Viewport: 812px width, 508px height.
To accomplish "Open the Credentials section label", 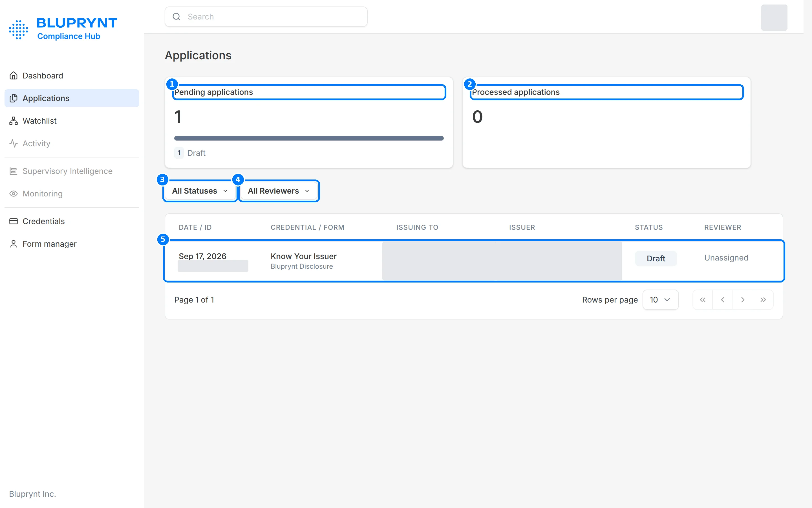I will click(44, 221).
